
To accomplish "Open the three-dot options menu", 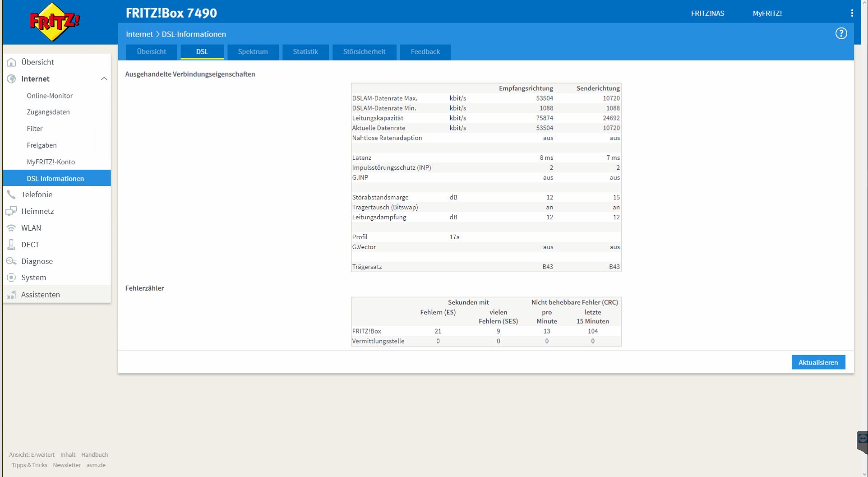I will coord(852,13).
